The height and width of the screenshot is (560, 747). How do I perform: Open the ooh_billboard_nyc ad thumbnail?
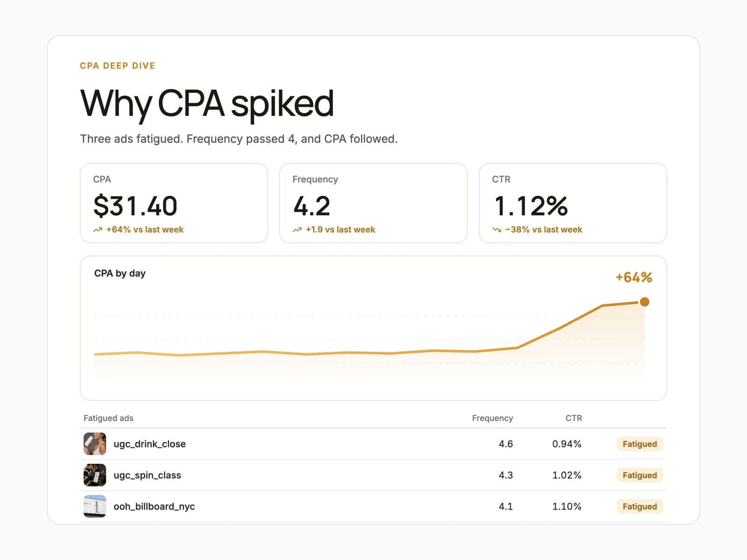95,506
